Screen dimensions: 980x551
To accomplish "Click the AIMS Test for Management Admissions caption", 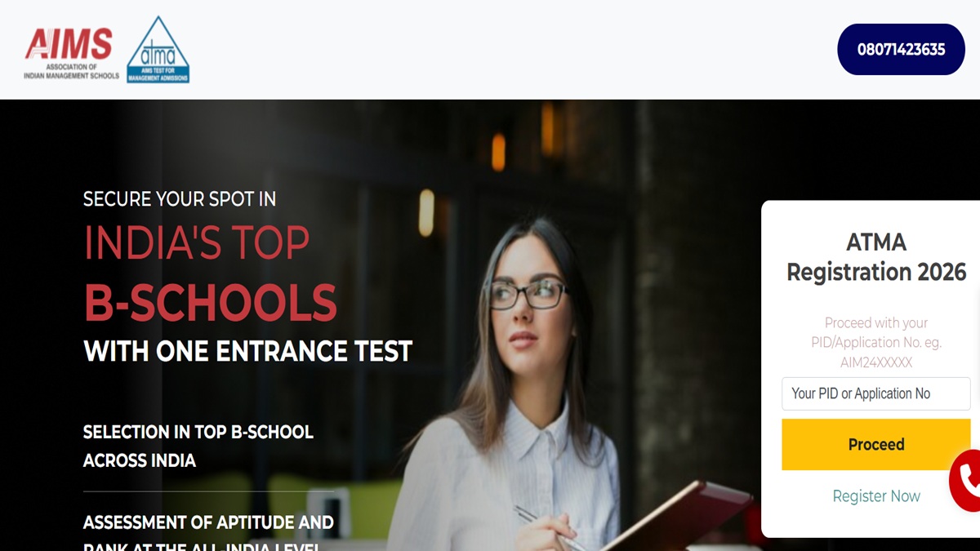I will 158,77.
